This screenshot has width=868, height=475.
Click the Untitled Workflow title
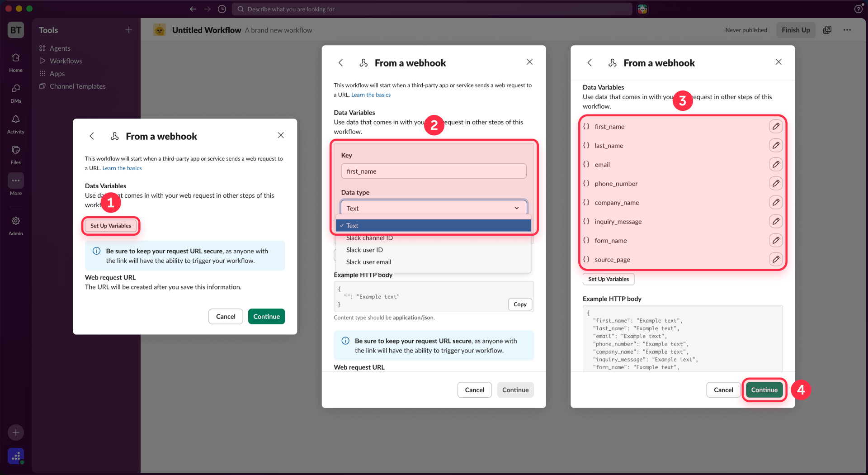click(207, 30)
